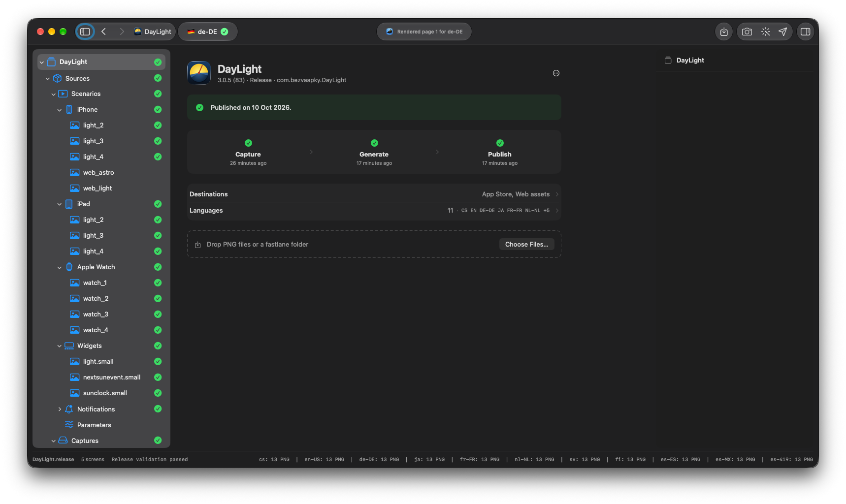This screenshot has height=504, width=846.
Task: Click the green check beside nextsunevent.small
Action: (158, 377)
